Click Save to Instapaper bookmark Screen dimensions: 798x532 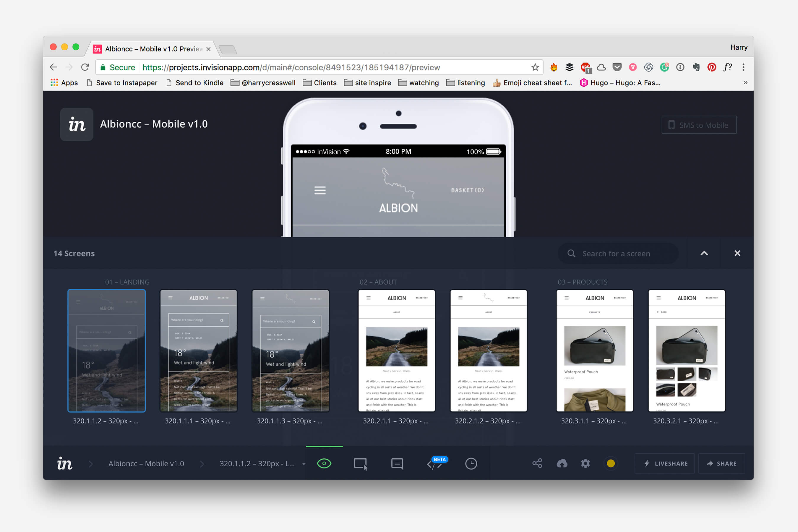click(x=122, y=82)
